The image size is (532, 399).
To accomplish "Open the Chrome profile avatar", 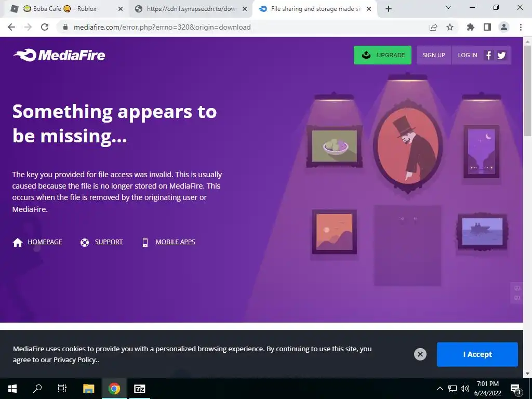I will point(504,27).
